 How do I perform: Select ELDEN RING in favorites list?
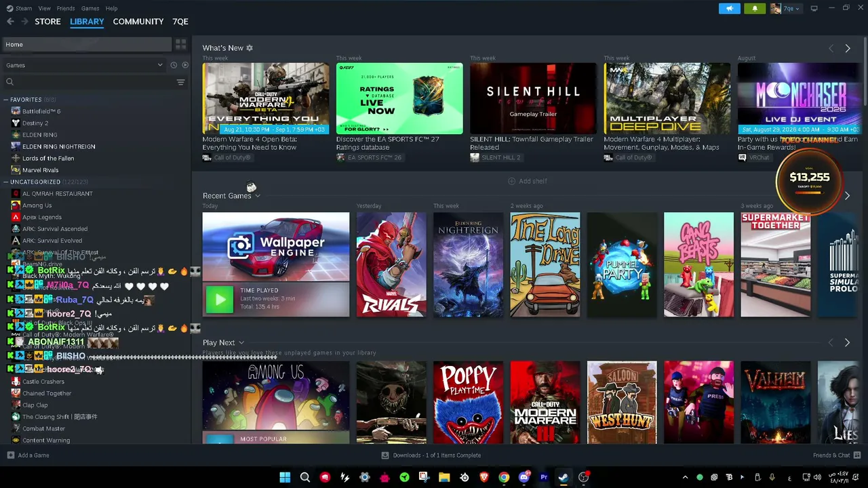click(40, 135)
